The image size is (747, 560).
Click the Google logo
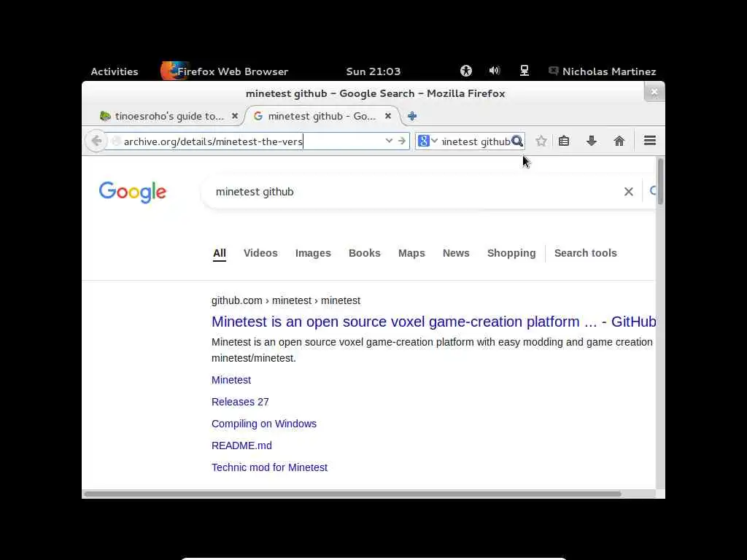pos(133,192)
